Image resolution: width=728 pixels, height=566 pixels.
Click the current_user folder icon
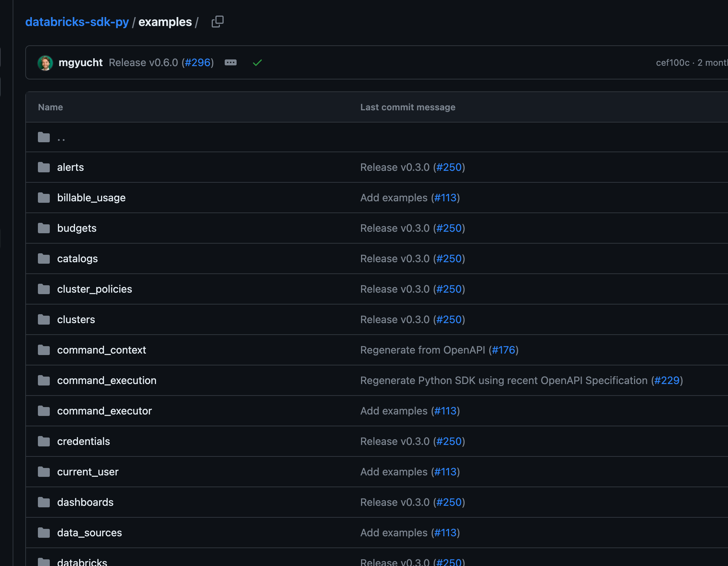[x=44, y=472]
